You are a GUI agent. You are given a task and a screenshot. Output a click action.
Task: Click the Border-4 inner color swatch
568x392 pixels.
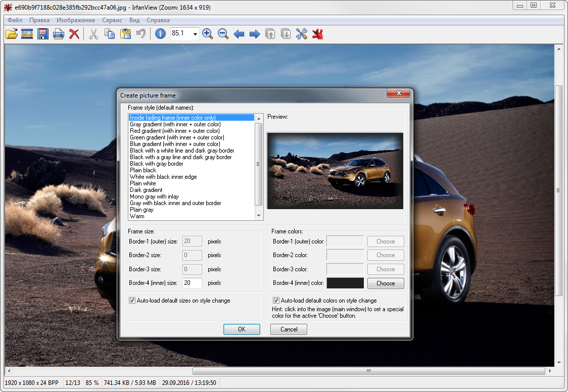(x=345, y=283)
